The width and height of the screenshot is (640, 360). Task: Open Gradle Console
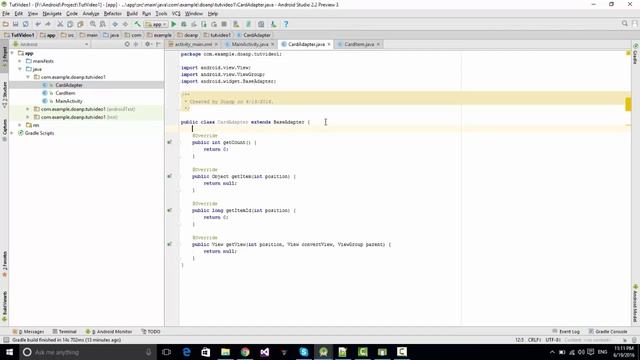tap(608, 331)
